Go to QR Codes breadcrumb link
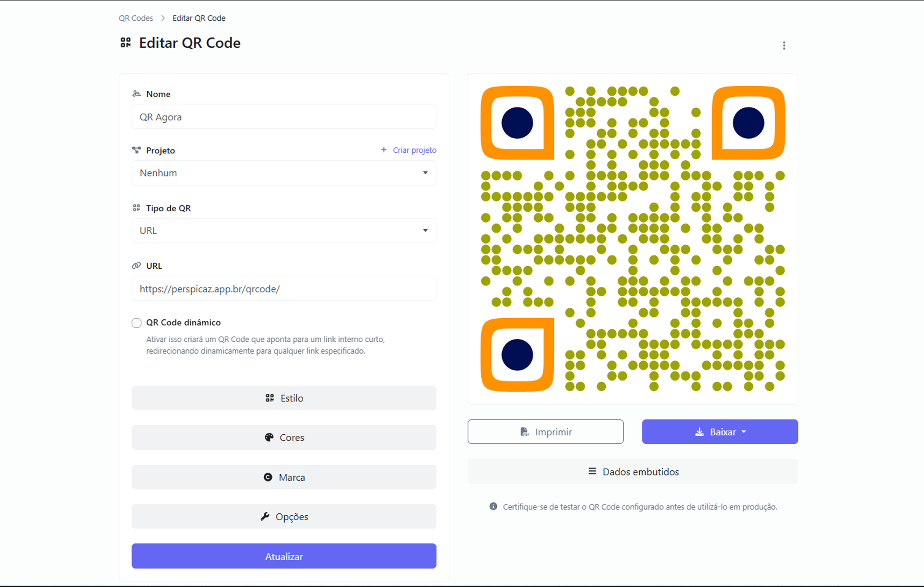 [x=136, y=18]
